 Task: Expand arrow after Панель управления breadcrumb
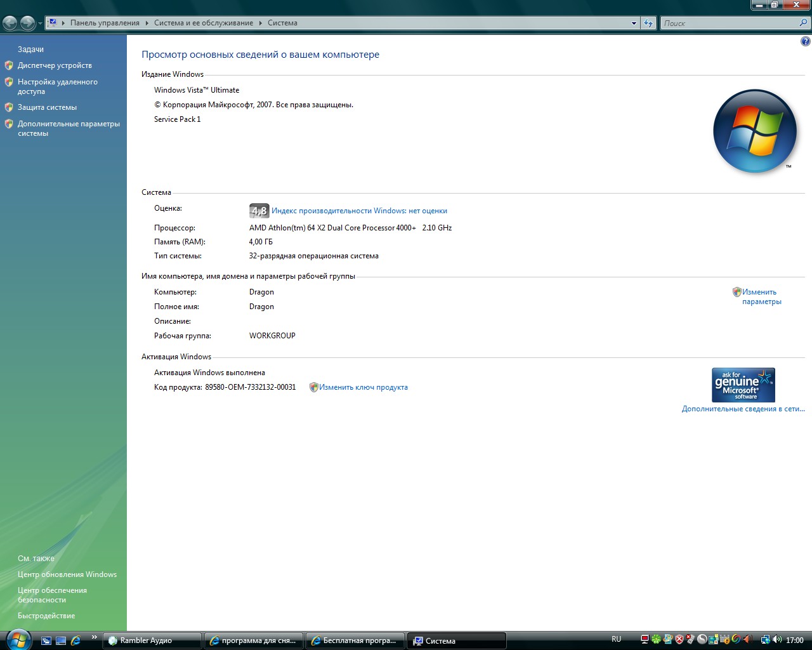click(147, 23)
